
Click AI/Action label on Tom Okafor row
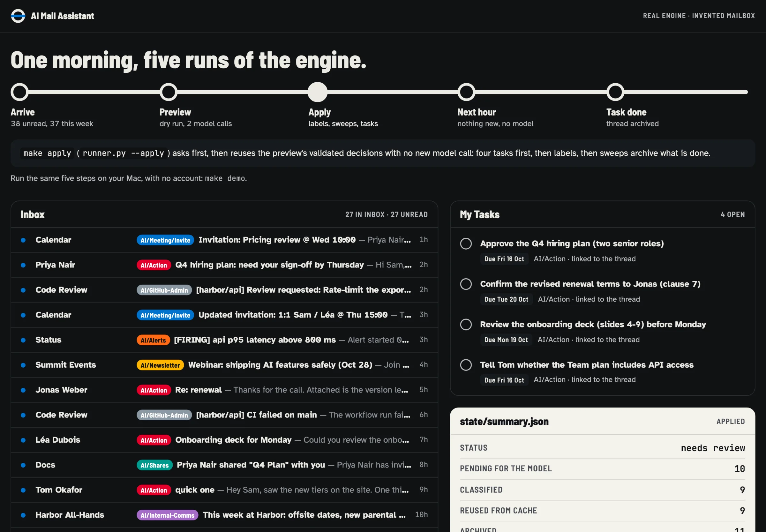154,490
